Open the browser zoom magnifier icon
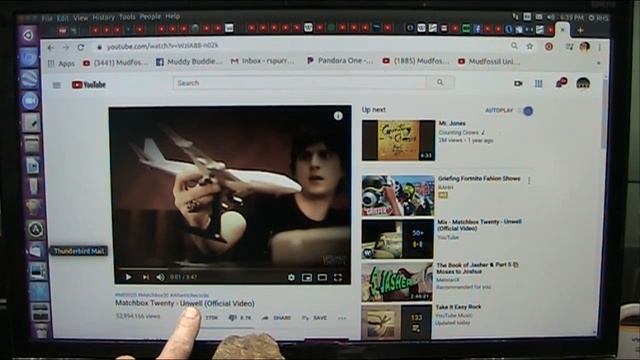 (x=514, y=46)
